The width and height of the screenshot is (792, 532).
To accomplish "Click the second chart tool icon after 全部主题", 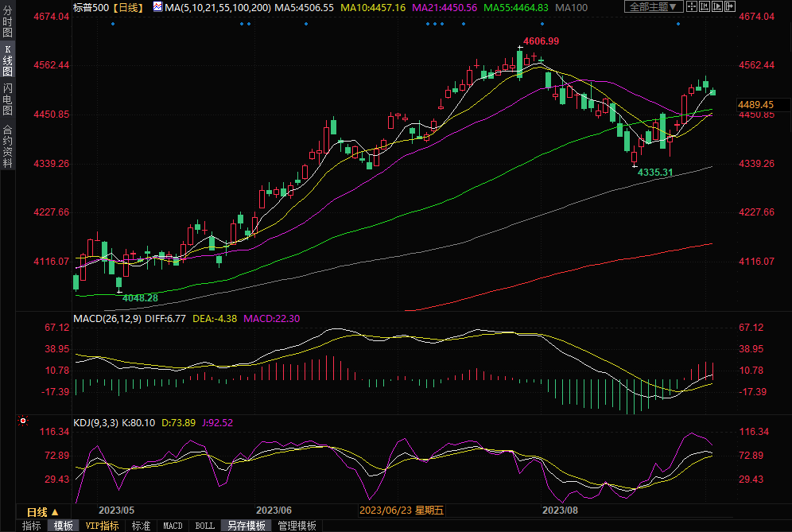I will click(x=705, y=7).
